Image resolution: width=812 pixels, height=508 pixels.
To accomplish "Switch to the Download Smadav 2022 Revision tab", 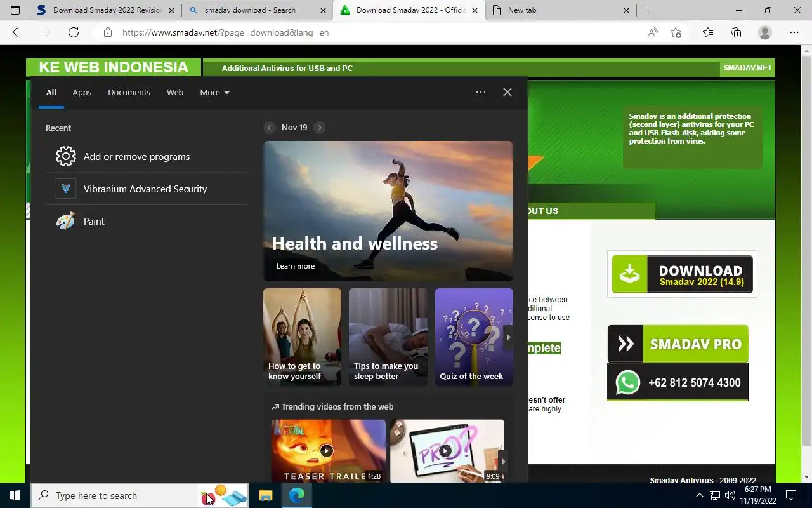I will (100, 10).
